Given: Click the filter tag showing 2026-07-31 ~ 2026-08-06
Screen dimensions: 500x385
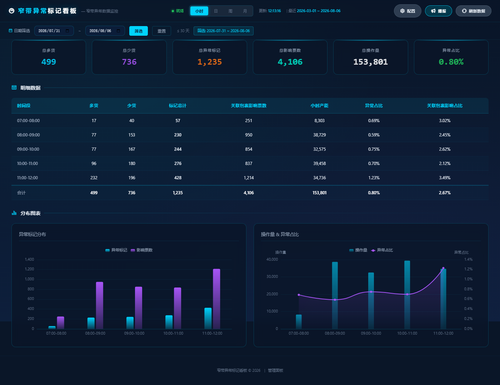Looking at the screenshot, I should (223, 31).
